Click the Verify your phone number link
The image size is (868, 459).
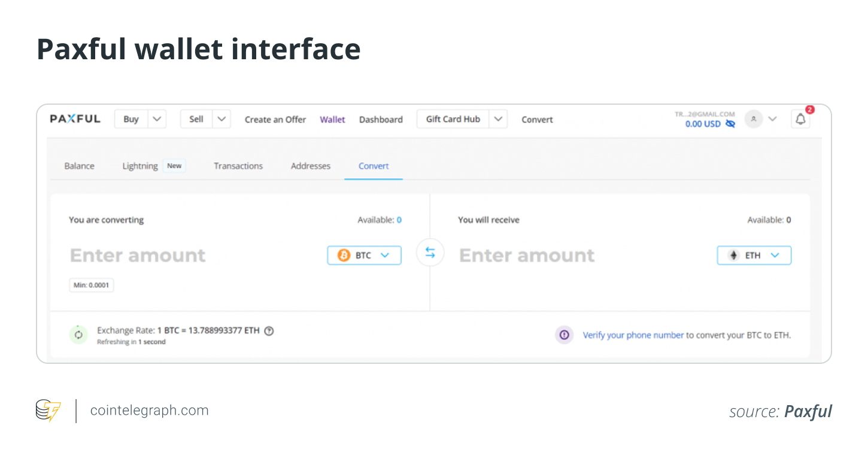tap(633, 335)
